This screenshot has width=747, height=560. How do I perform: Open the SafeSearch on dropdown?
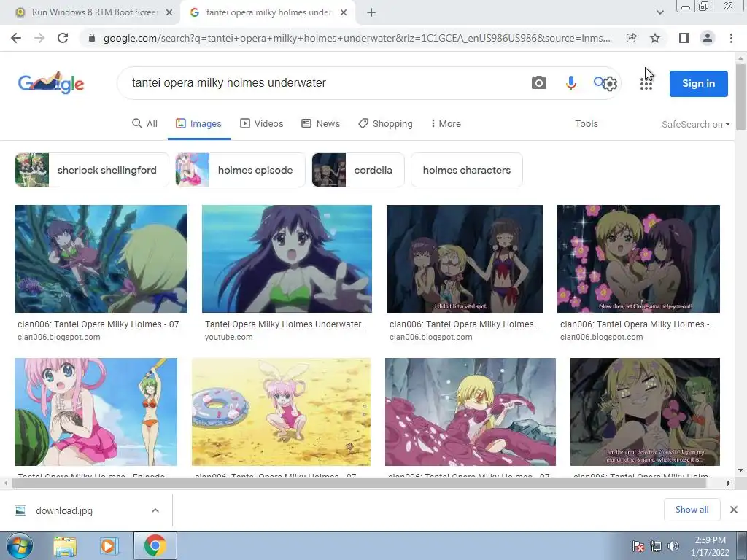(695, 124)
